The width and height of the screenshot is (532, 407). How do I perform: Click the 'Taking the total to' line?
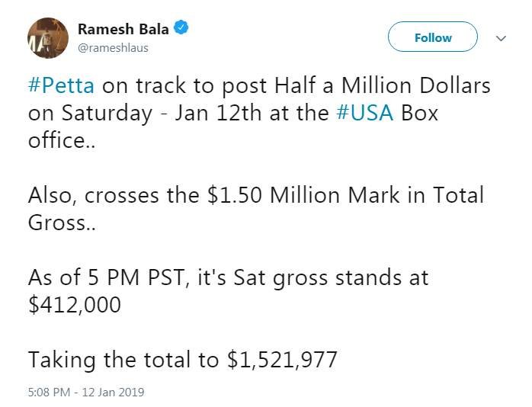tap(123, 360)
